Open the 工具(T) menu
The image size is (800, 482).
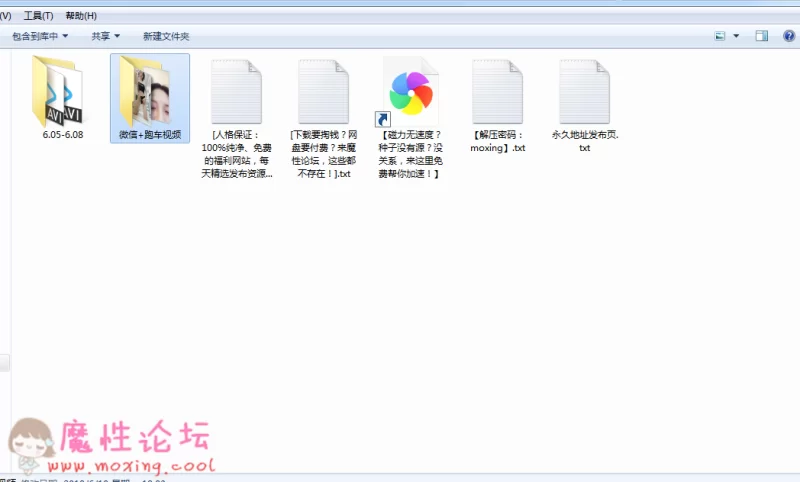tap(38, 16)
